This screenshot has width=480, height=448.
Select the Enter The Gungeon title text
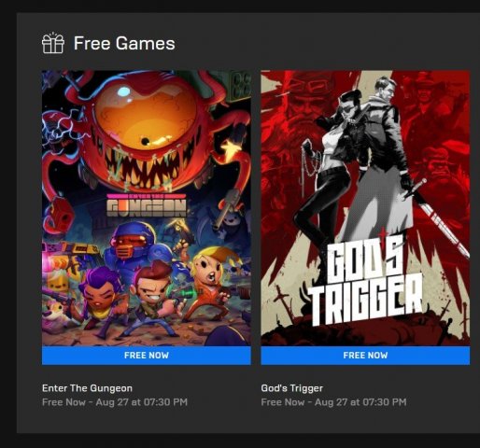click(87, 388)
